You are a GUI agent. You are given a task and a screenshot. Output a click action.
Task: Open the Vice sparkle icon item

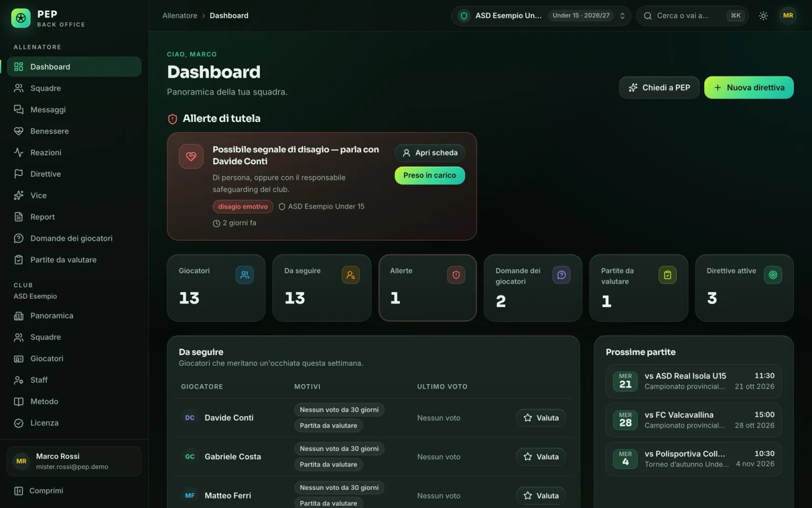click(x=19, y=195)
